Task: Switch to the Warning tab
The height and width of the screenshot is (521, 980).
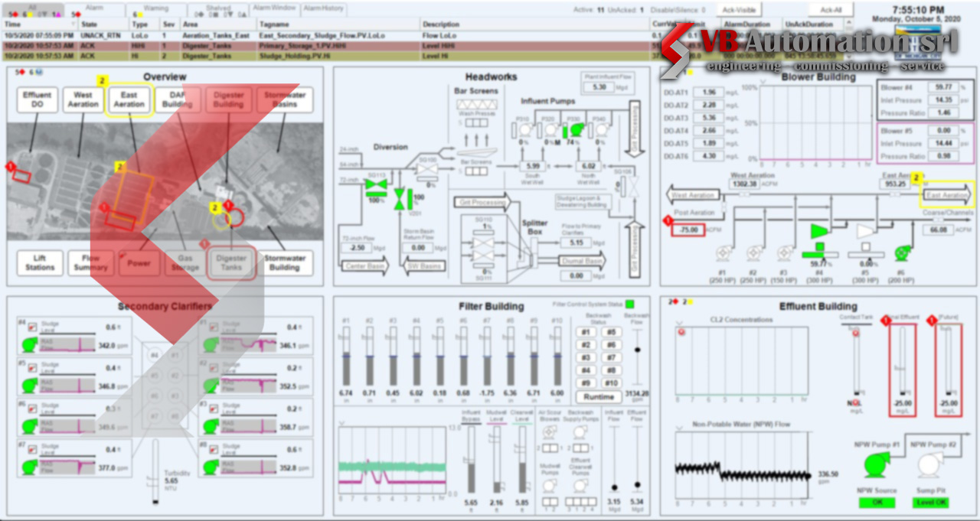Action: tap(156, 9)
